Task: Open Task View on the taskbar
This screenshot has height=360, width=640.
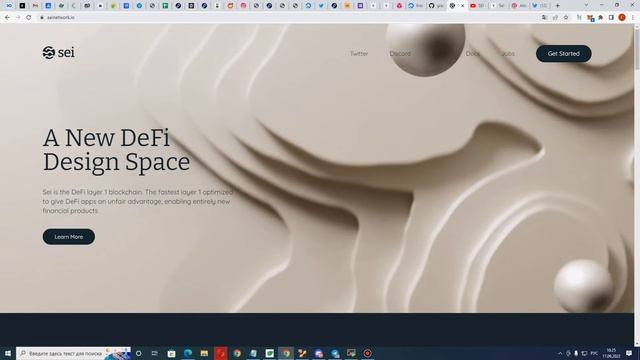Action: pos(154,353)
